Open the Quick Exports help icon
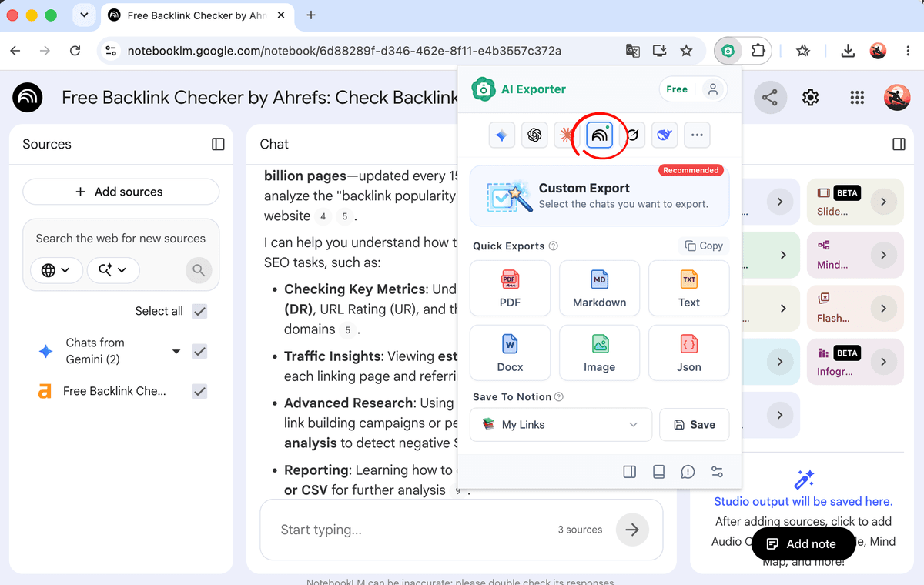The height and width of the screenshot is (585, 924). 554,246
